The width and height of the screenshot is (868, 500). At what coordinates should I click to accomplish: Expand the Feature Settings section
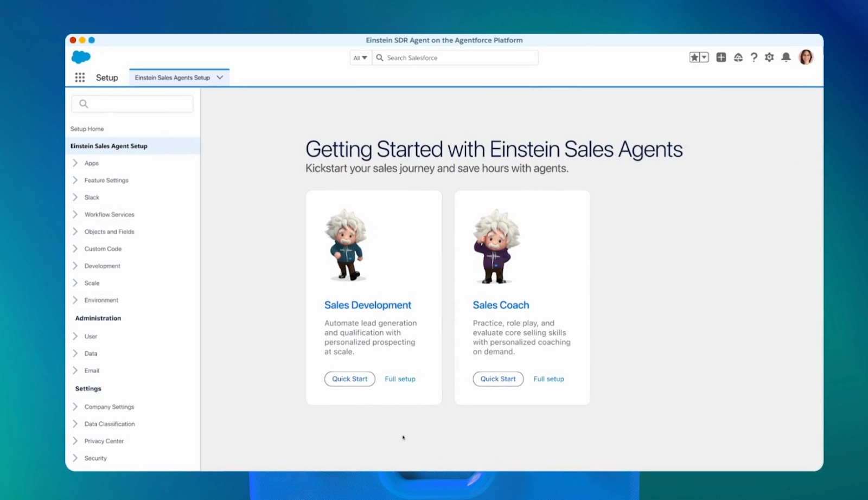click(x=75, y=180)
